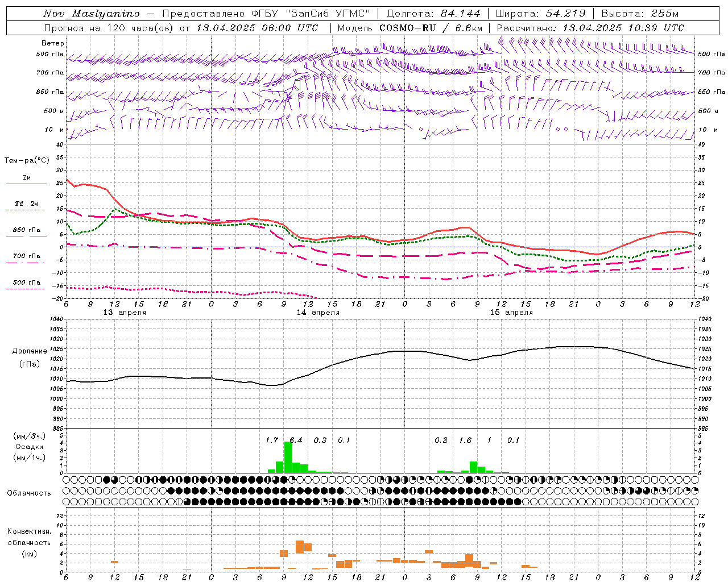
Task: Click the 'Осадки' precipitation label
Action: tap(29, 447)
